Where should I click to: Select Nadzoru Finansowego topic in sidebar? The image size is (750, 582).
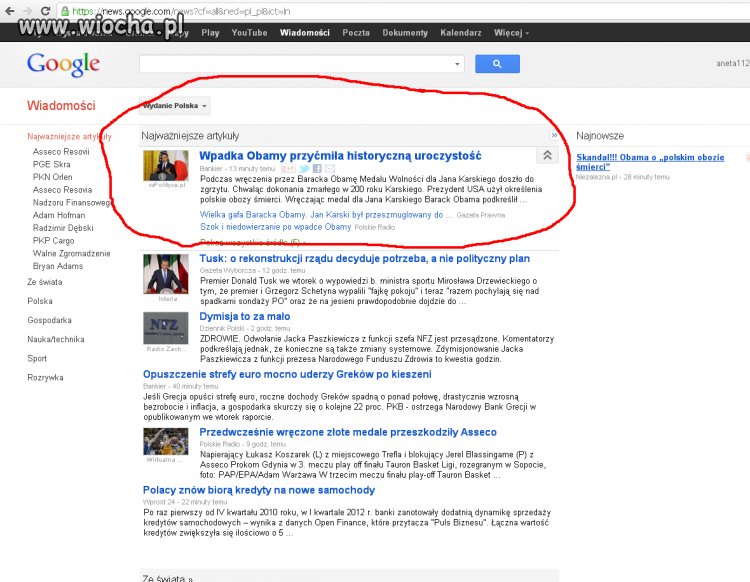click(x=72, y=202)
